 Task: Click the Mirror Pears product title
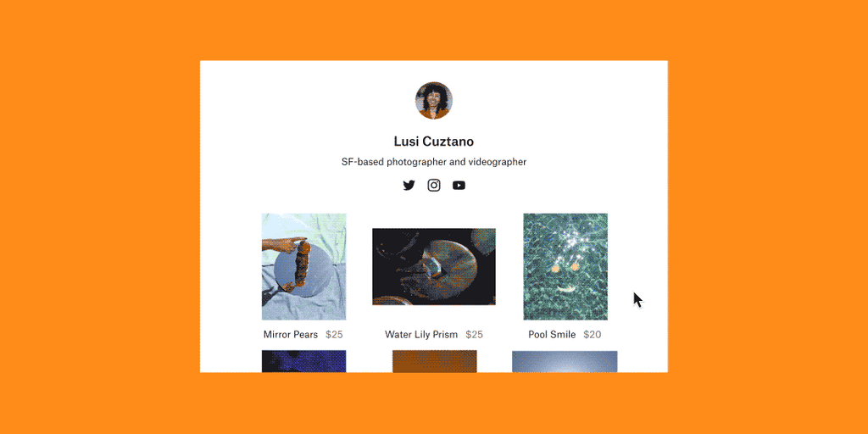(x=291, y=334)
